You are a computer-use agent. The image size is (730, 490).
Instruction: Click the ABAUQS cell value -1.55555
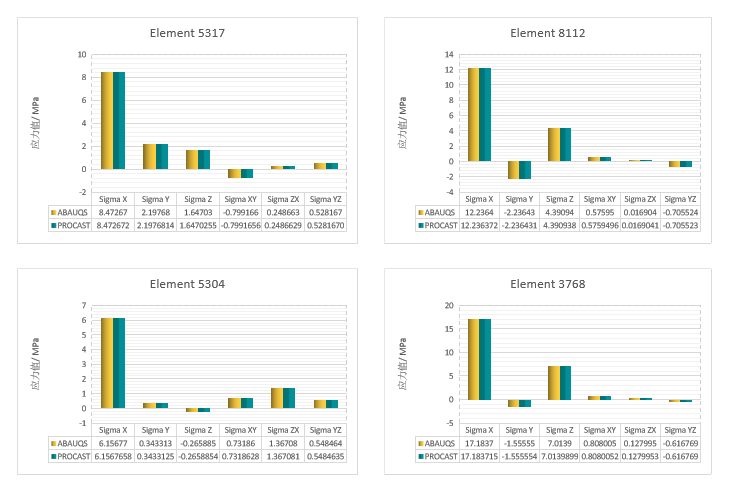click(x=519, y=443)
